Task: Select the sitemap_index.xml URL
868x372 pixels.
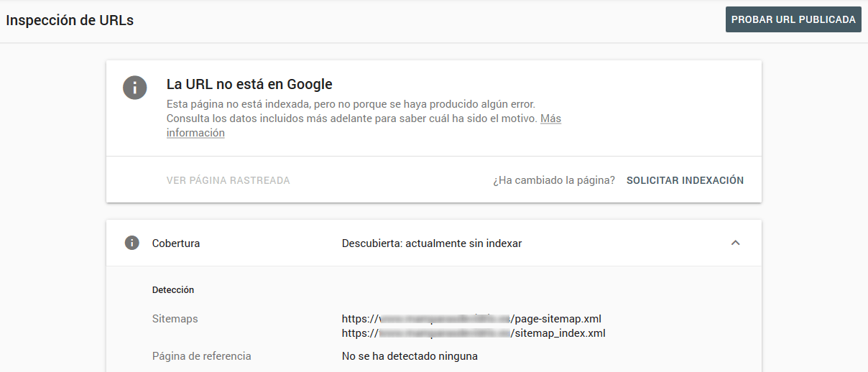Action: (474, 333)
